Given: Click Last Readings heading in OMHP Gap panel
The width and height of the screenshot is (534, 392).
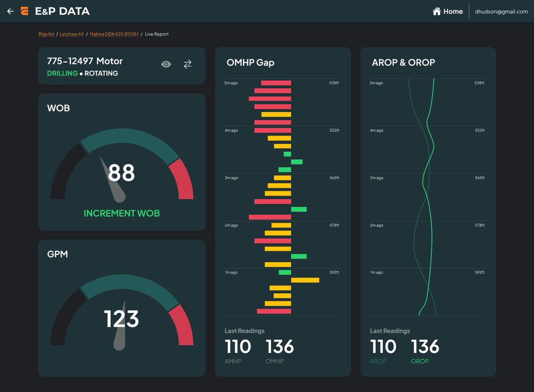Looking at the screenshot, I should pyautogui.click(x=245, y=330).
